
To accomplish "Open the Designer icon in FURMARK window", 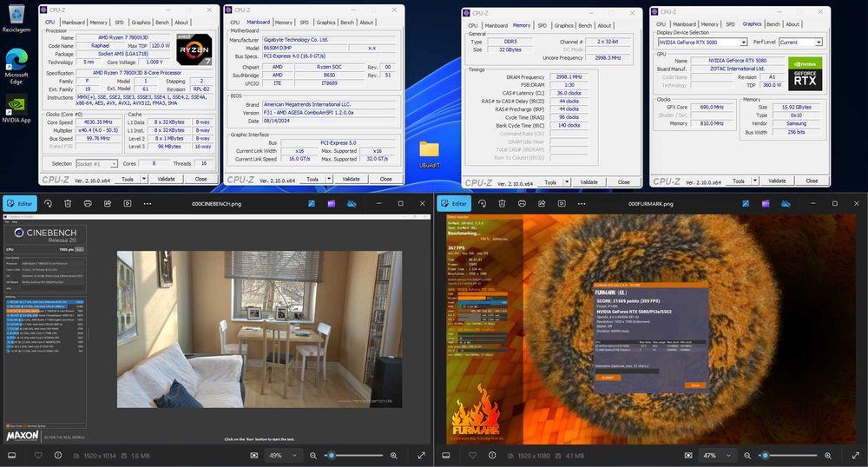I will [746, 204].
